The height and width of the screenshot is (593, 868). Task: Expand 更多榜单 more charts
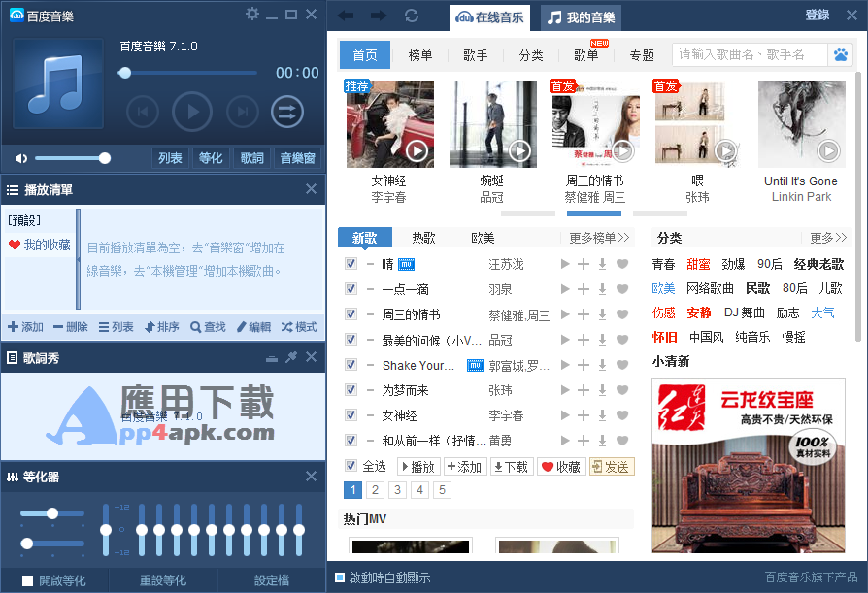599,238
